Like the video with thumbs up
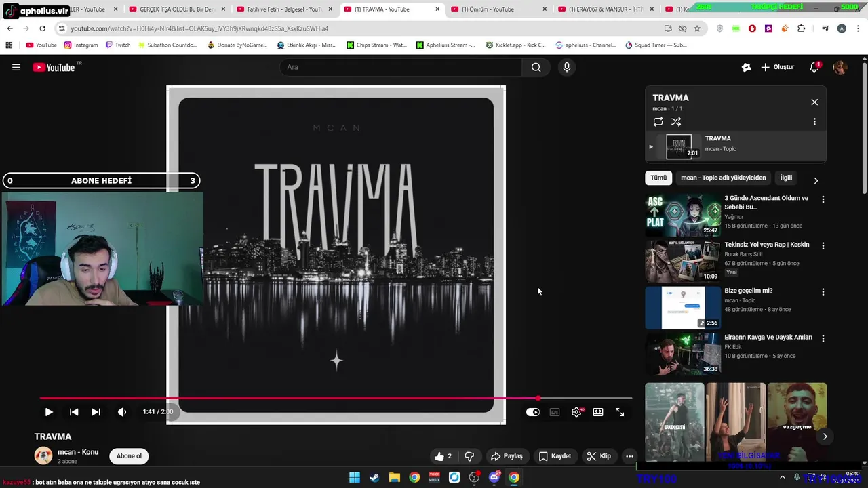 click(443, 456)
